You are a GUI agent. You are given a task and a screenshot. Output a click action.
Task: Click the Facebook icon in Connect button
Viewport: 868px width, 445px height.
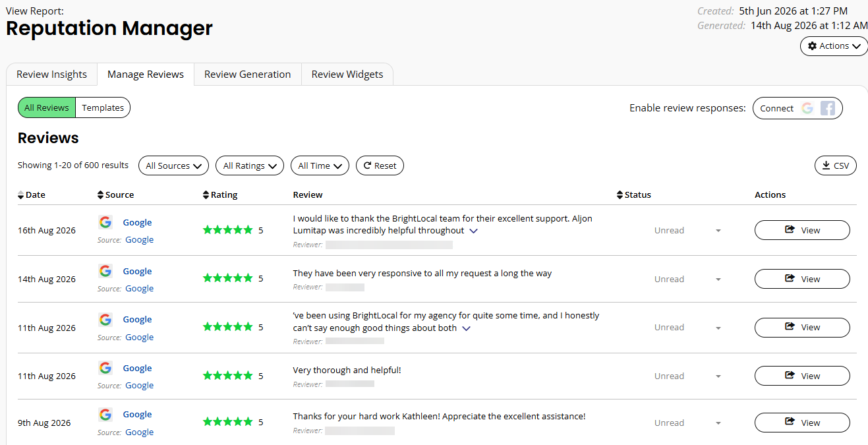point(828,108)
